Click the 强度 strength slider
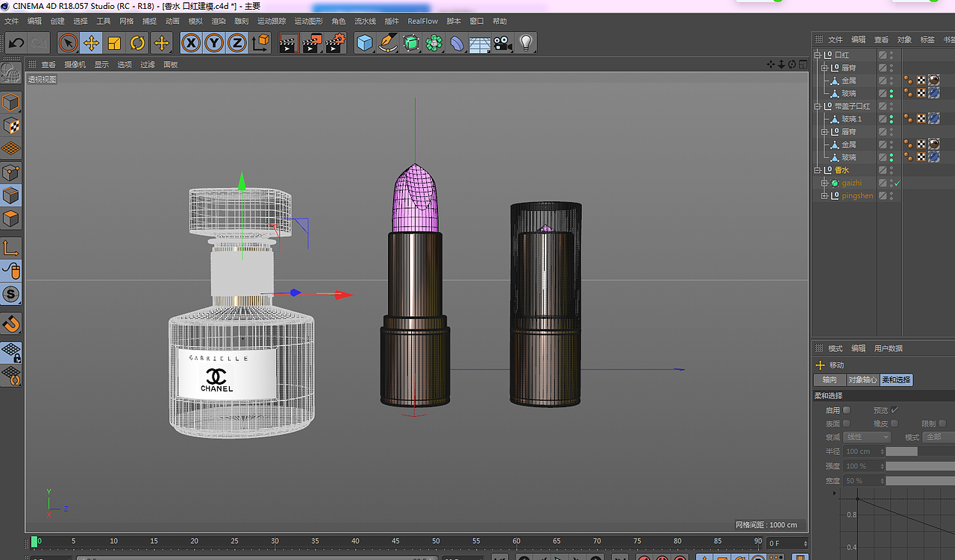This screenshot has height=560, width=955. (920, 466)
